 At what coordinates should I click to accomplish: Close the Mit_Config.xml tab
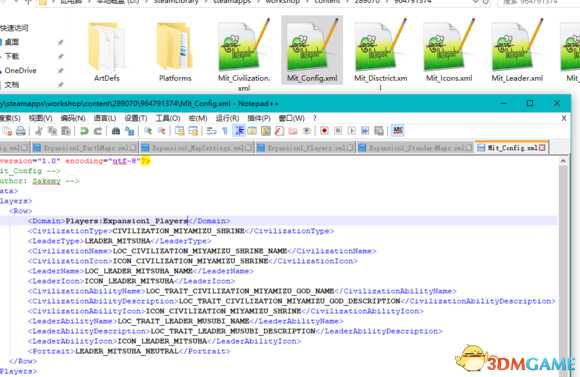tap(542, 148)
